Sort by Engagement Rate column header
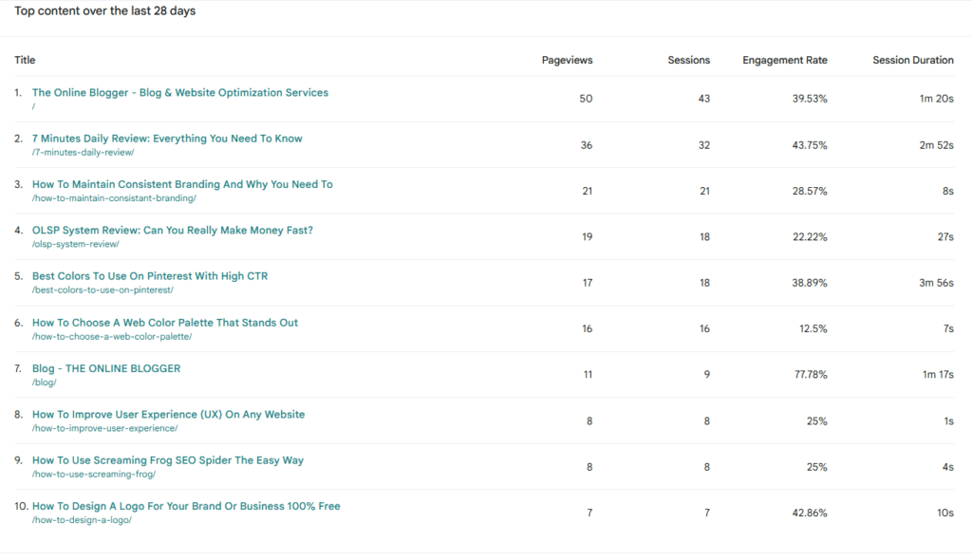Viewport: 972px width, 560px height. tap(785, 60)
